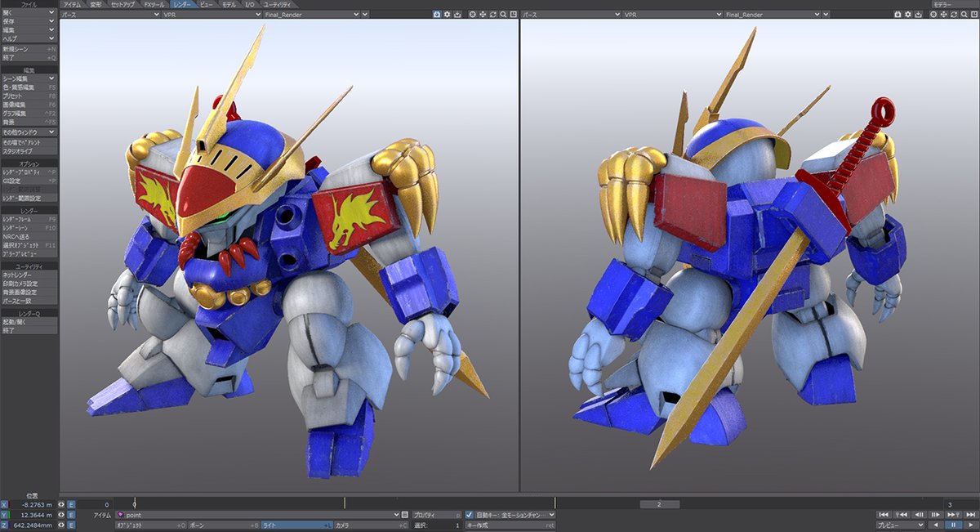
Task: Click the center-target icon in left viewport header
Action: click(x=473, y=15)
